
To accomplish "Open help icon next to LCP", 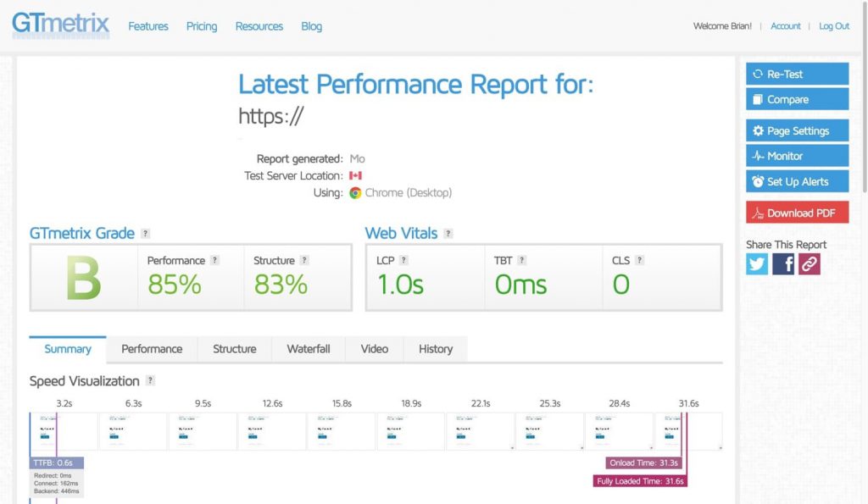I will (404, 260).
